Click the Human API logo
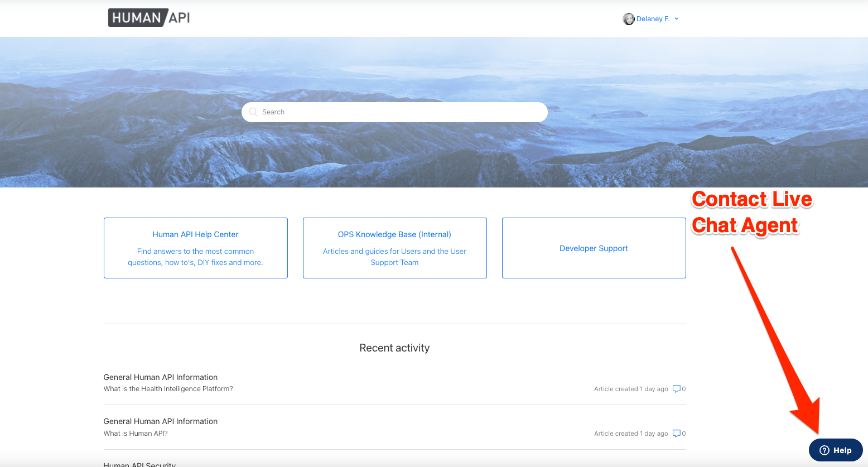 click(x=149, y=18)
